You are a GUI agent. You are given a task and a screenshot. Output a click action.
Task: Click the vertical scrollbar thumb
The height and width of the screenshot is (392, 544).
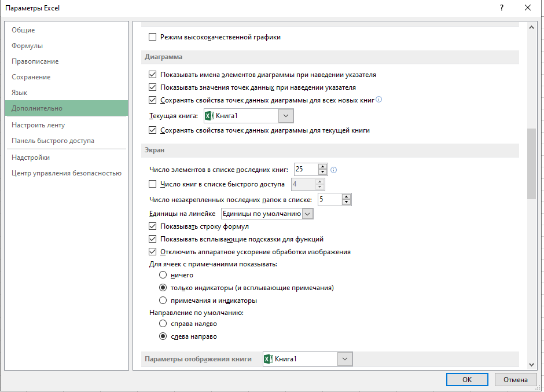click(531, 164)
